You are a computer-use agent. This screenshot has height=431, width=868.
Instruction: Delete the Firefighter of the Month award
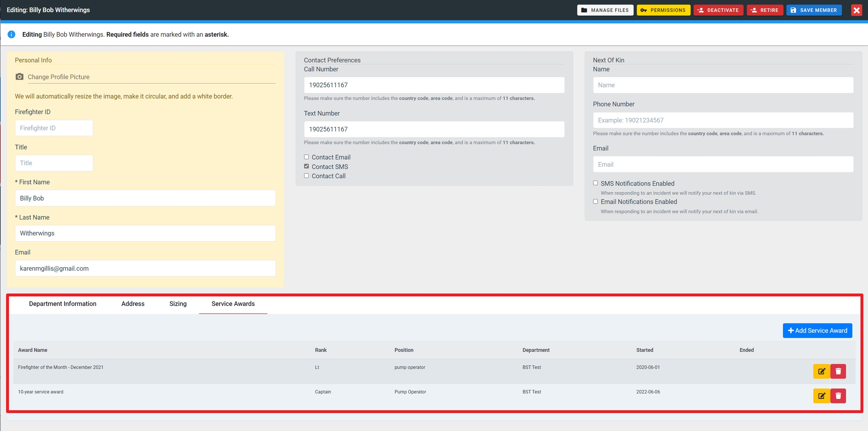click(x=838, y=371)
